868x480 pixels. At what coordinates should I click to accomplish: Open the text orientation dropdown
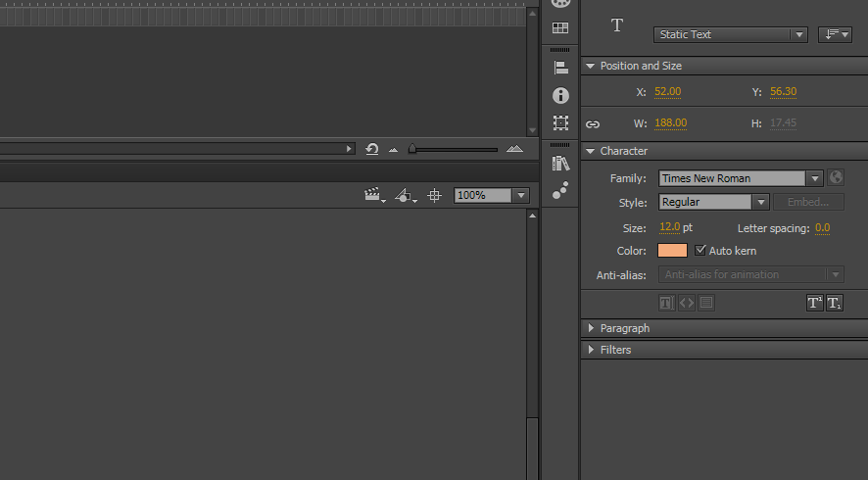835,34
